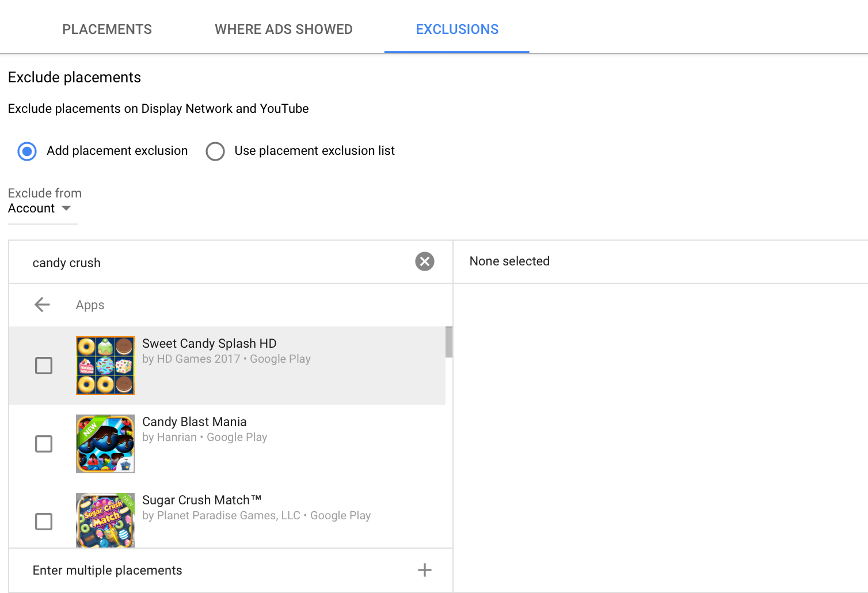Screen dimensions: 868x593
Task: Click the Exclude from label
Action: point(45,193)
